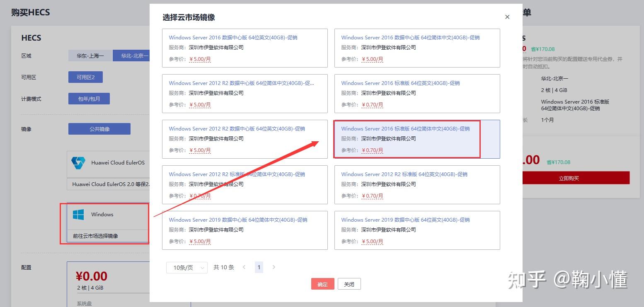
Task: Click the Huawei Cloud EulerOS logo icon
Action: click(78, 163)
